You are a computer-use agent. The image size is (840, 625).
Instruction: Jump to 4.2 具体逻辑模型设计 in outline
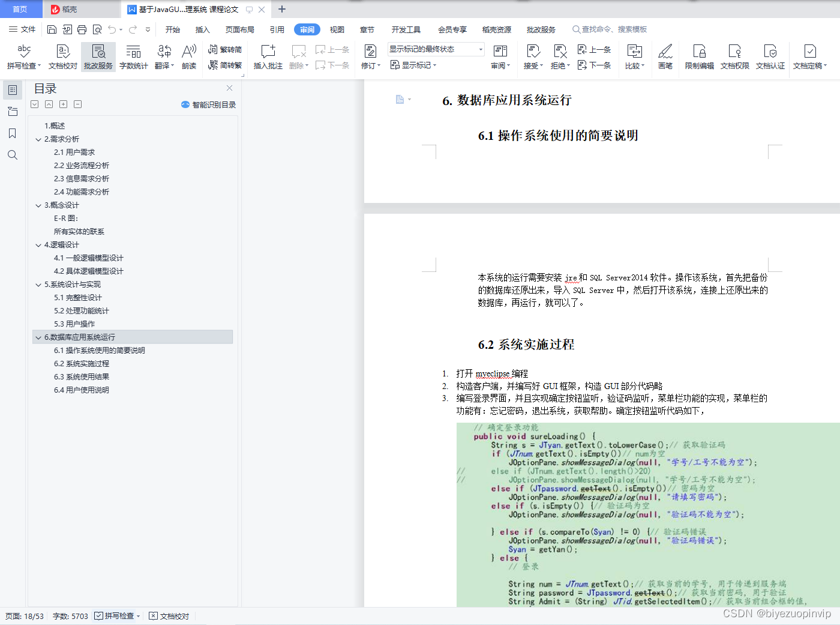(x=89, y=271)
